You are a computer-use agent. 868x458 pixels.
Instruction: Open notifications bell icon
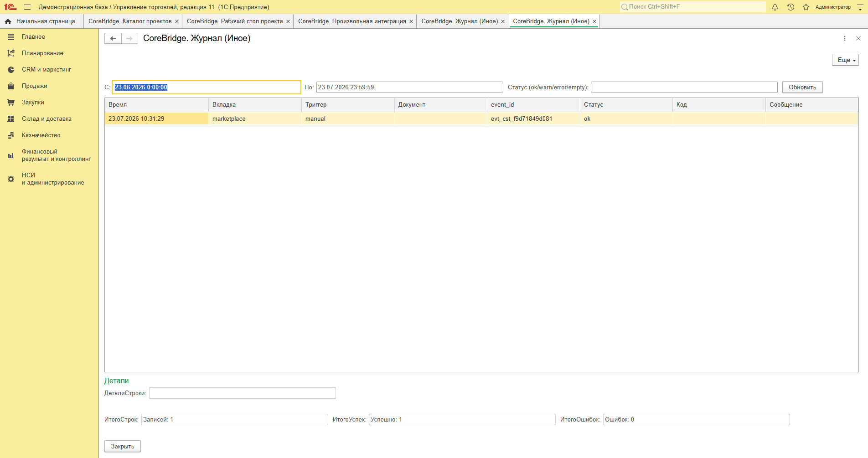pyautogui.click(x=775, y=7)
